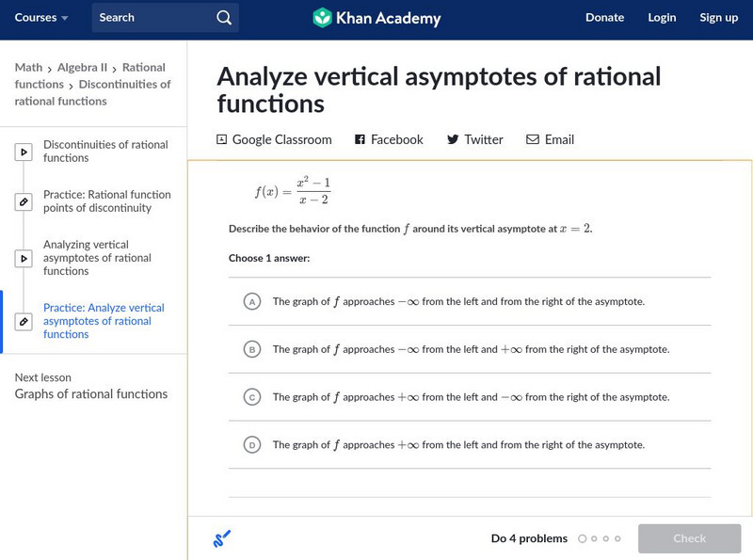The image size is (753, 560).
Task: Click video icon for Discontinuities of rational functions
Action: pos(24,152)
